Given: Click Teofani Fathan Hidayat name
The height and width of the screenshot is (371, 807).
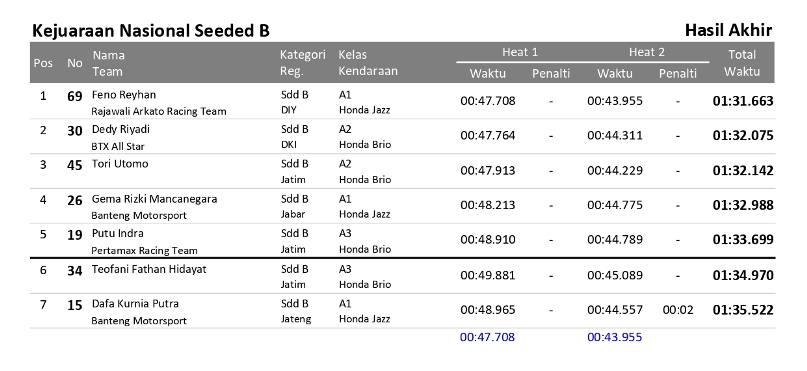Looking at the screenshot, I should [x=149, y=269].
